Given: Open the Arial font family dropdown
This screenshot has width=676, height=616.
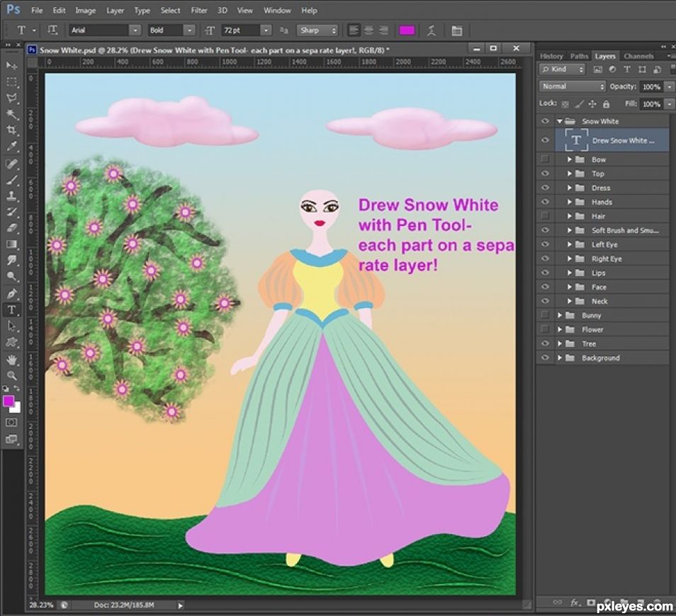Looking at the screenshot, I should click(x=135, y=30).
